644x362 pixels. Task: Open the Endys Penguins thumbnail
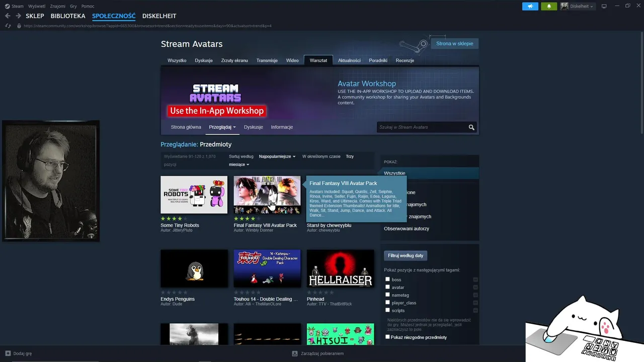[194, 268]
